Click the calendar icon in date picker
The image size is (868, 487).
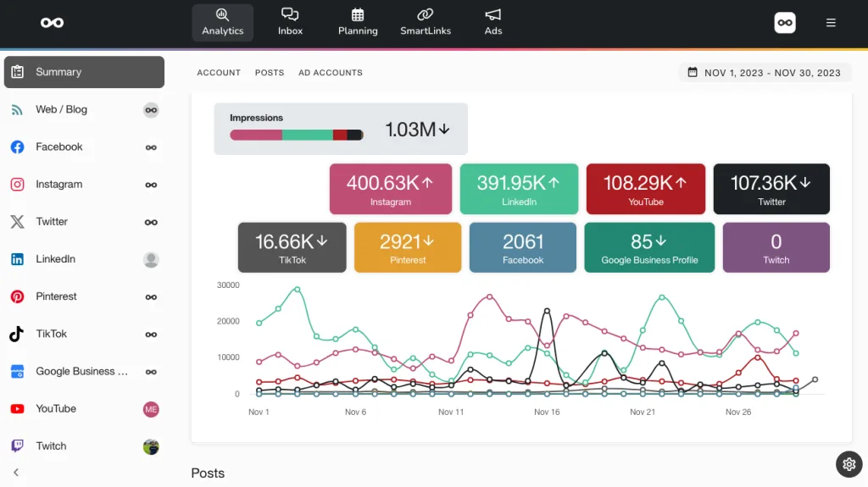point(693,72)
